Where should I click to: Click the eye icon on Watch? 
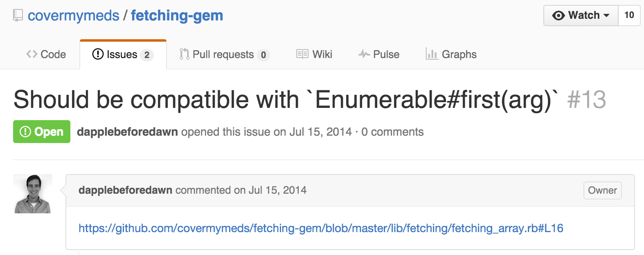click(558, 16)
